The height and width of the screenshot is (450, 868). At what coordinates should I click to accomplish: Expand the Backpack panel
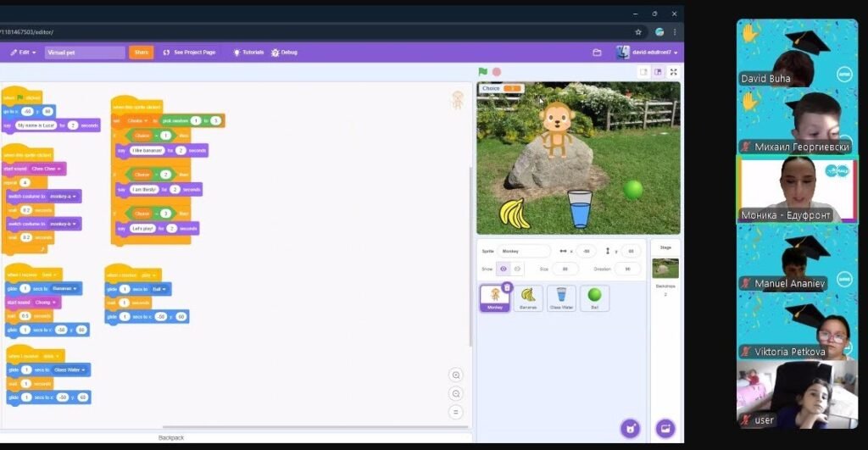pyautogui.click(x=171, y=438)
